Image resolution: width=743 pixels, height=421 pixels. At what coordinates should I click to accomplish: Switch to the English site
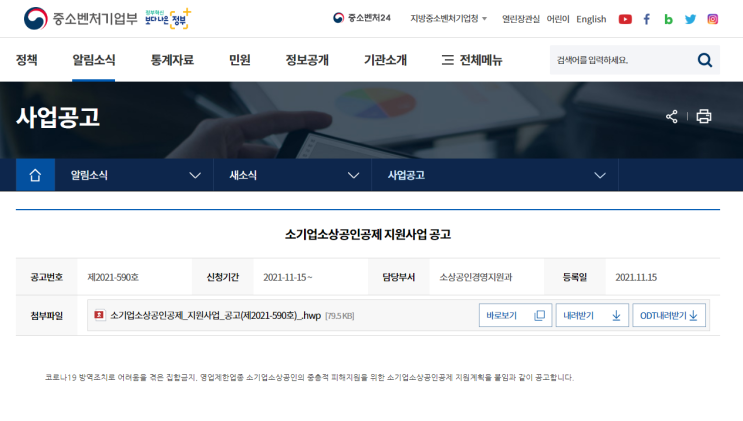(x=591, y=19)
